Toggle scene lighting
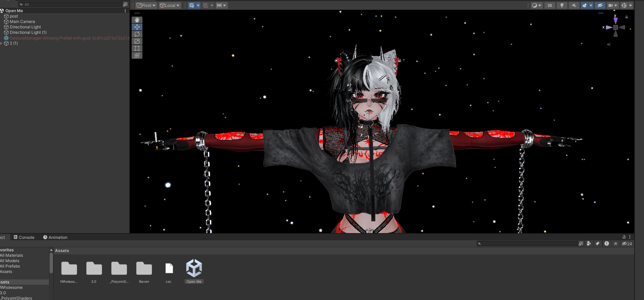The height and width of the screenshot is (300, 644). click(562, 5)
